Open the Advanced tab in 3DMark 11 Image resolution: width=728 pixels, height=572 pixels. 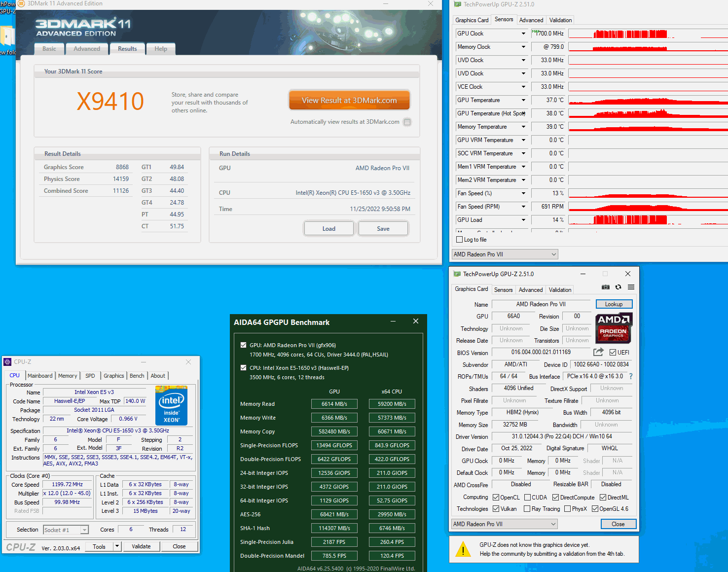[x=87, y=49]
